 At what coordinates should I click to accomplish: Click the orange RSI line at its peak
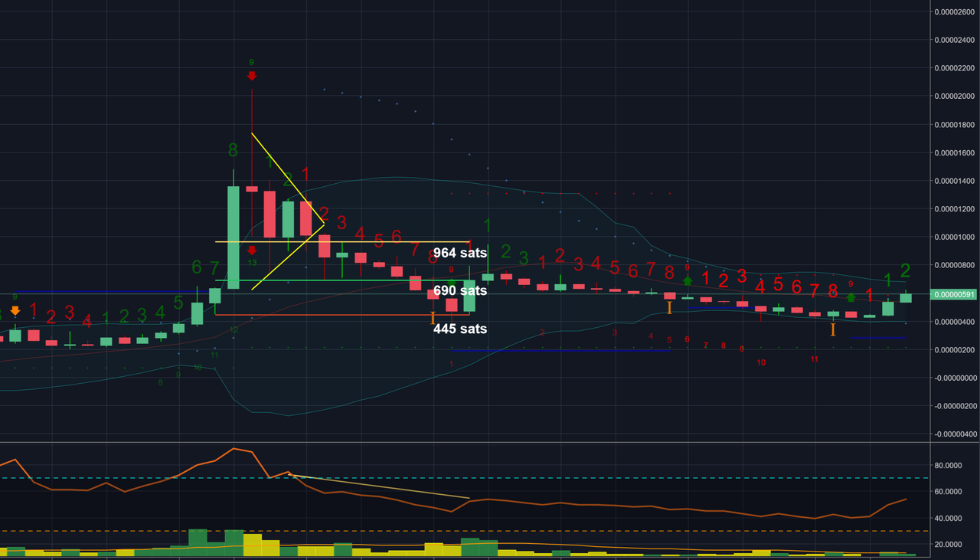[234, 449]
